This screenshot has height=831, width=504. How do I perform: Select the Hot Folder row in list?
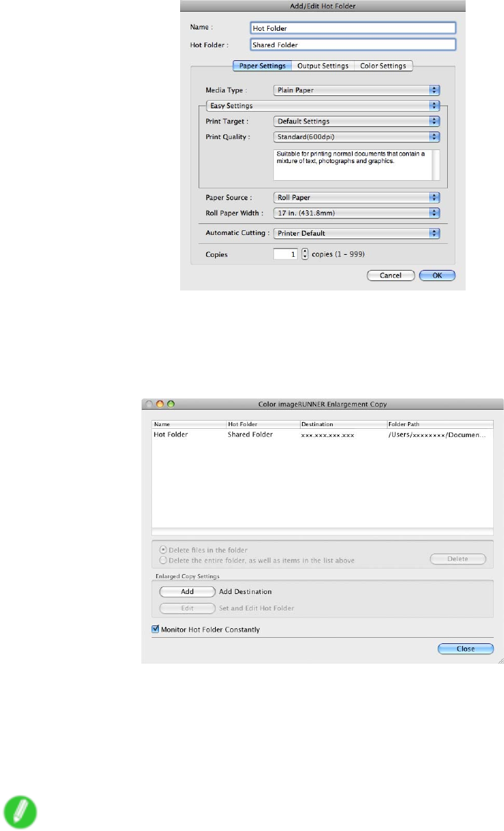pyautogui.click(x=323, y=434)
